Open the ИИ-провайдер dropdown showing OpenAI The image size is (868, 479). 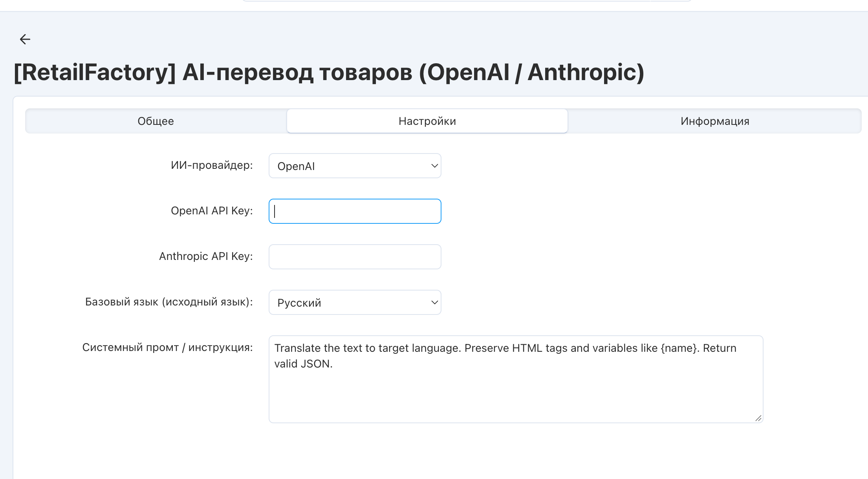[x=355, y=166]
